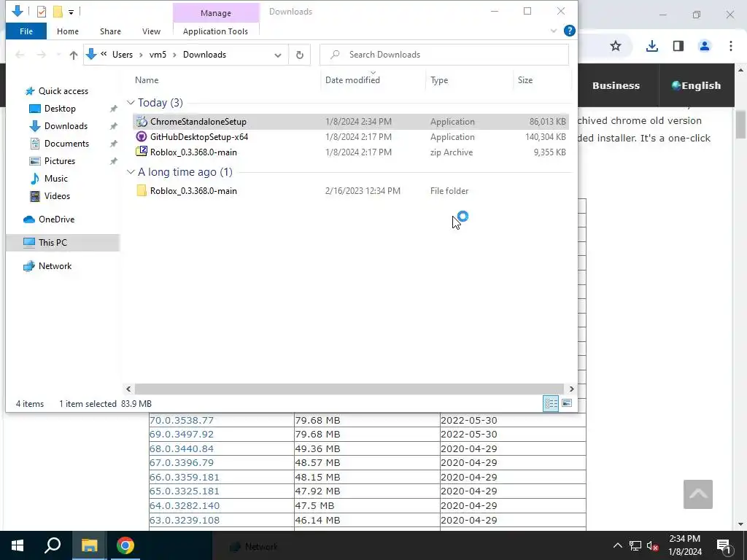Screen dimensions: 747x560
Task: Open Chrome profile menu
Action: 704,46
